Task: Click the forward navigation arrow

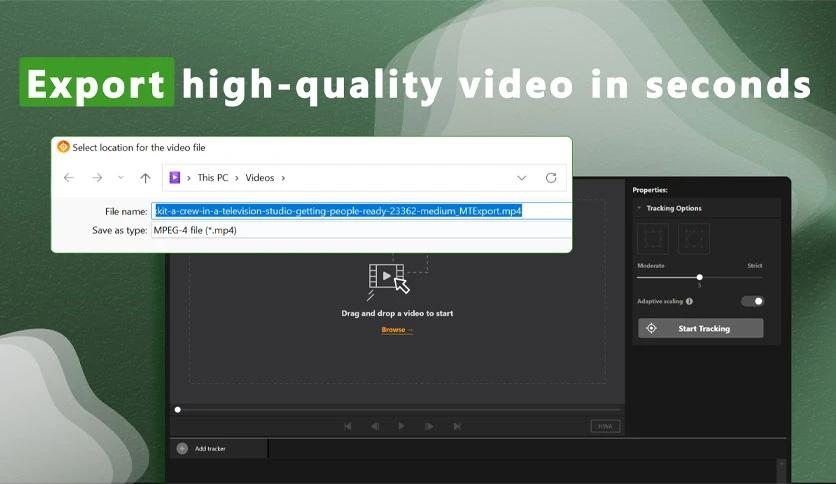Action: (x=97, y=178)
